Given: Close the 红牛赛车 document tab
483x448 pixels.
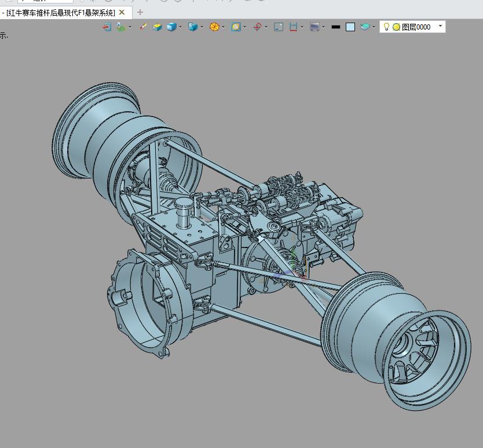Looking at the screenshot, I should 122,12.
